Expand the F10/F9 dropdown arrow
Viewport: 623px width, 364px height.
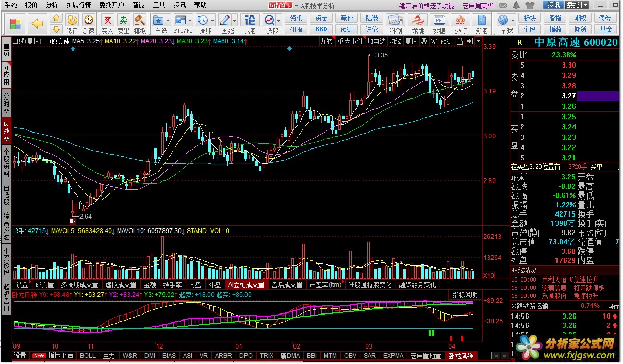(x=190, y=21)
